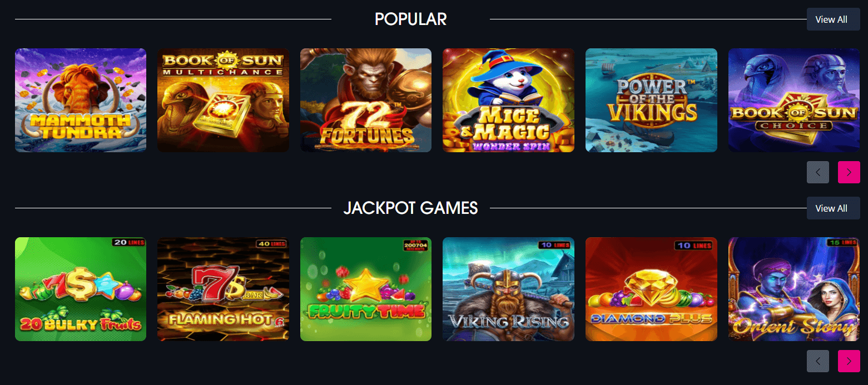Open Flaming Hot 6 game
Image resolution: width=868 pixels, height=385 pixels.
[223, 289]
